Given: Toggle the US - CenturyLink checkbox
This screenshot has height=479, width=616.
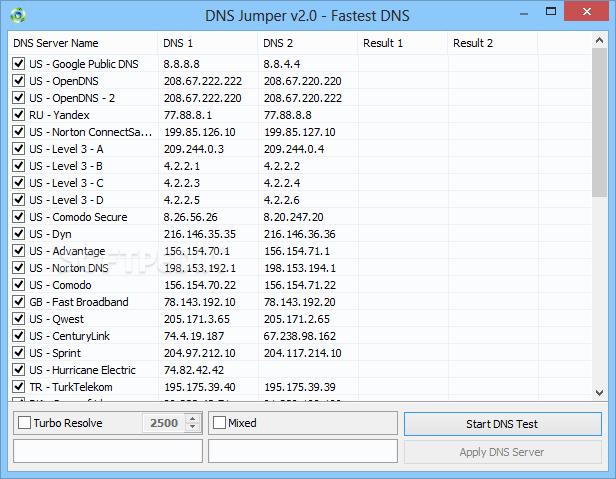Looking at the screenshot, I should (18, 336).
